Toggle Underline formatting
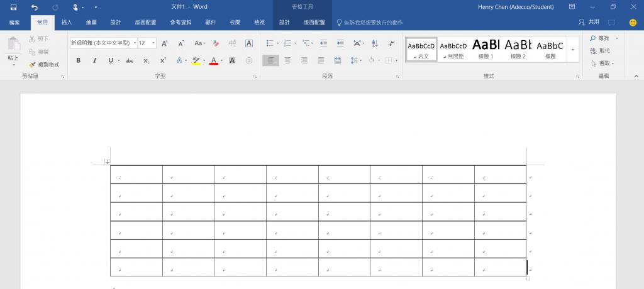The image size is (644, 289). [x=111, y=60]
